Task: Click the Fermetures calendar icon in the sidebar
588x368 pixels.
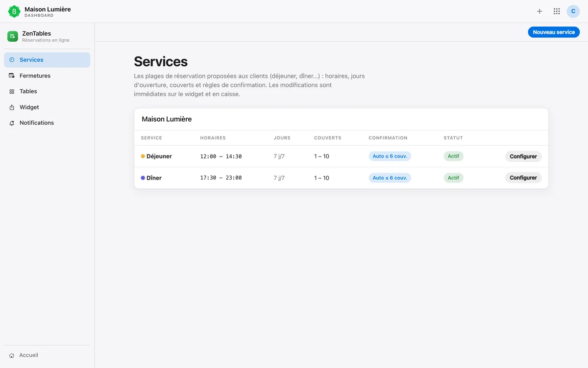Action: (12, 76)
